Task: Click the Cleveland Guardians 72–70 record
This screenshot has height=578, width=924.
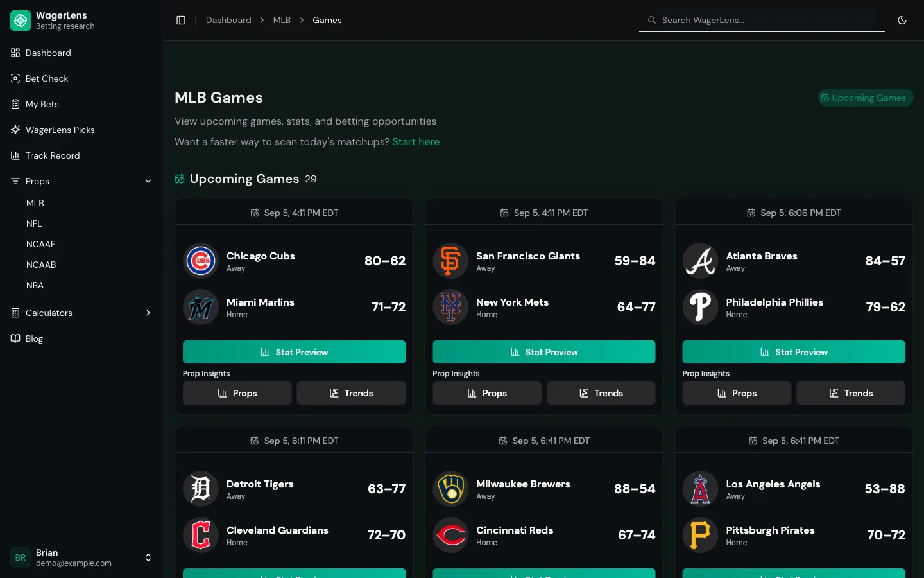Action: tap(386, 535)
